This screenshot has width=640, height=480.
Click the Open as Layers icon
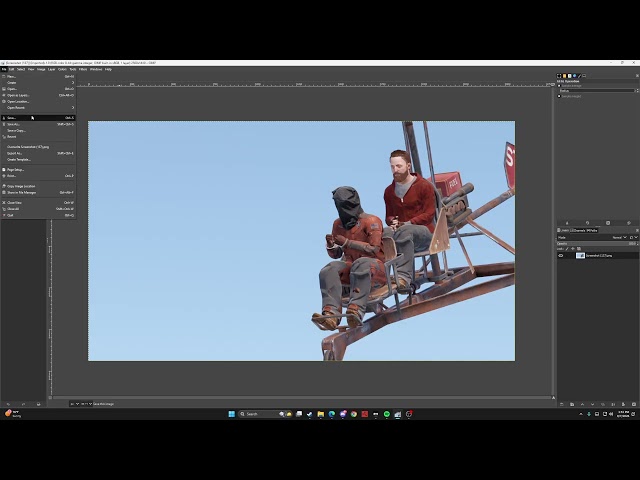click(4, 95)
